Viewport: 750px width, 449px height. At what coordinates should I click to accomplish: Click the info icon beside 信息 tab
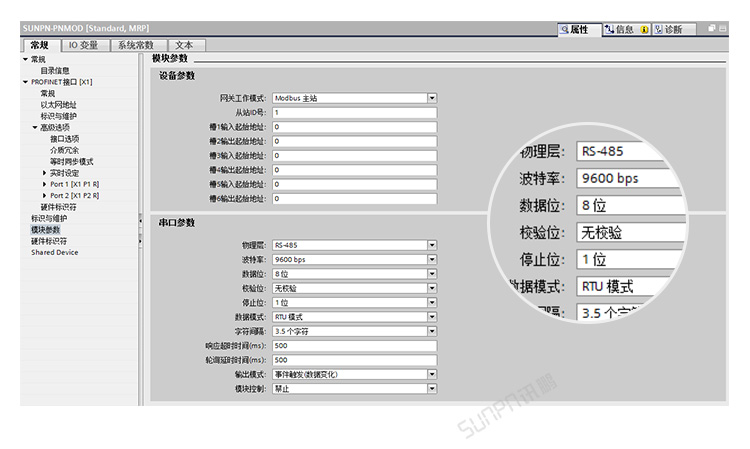click(x=644, y=30)
